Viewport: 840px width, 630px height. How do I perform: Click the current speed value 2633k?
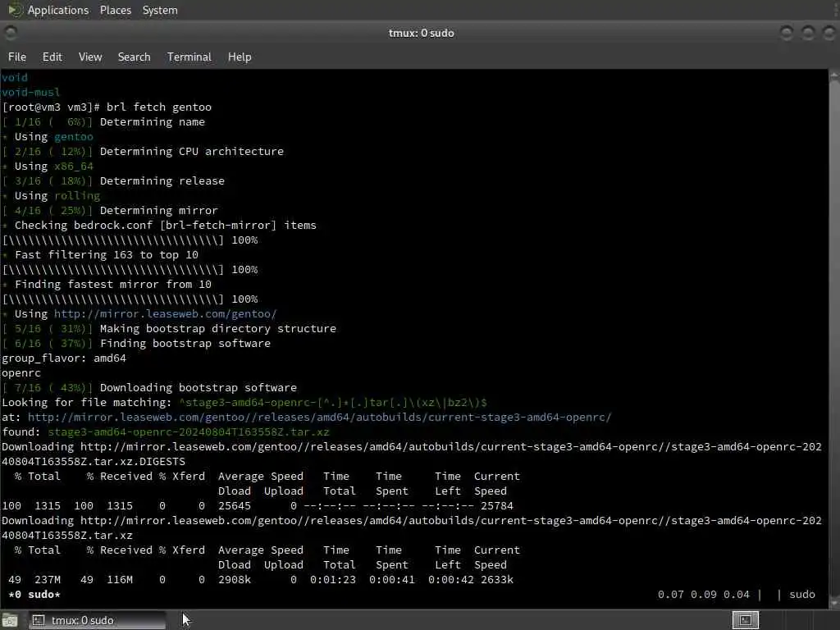pos(496,580)
